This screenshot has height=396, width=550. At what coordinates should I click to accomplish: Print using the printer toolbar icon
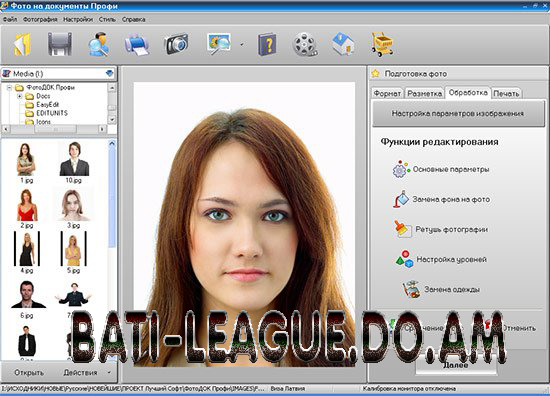click(x=137, y=45)
